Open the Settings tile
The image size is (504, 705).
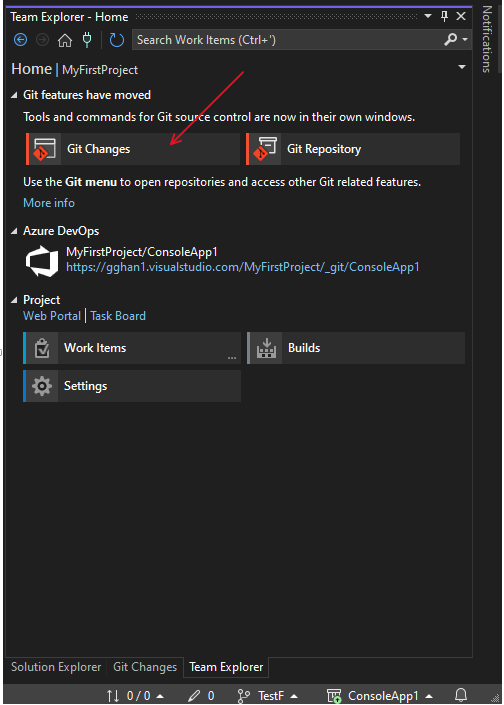[132, 386]
